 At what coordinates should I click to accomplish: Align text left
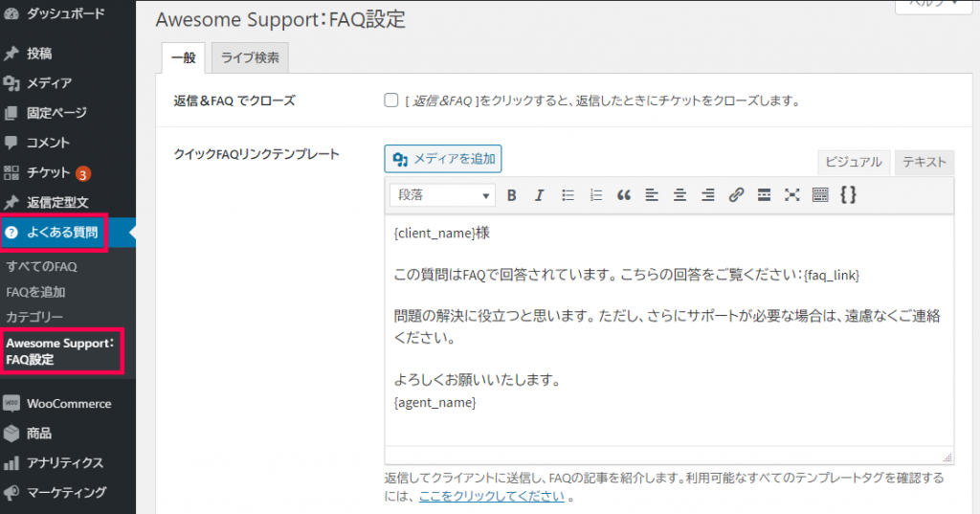click(652, 195)
